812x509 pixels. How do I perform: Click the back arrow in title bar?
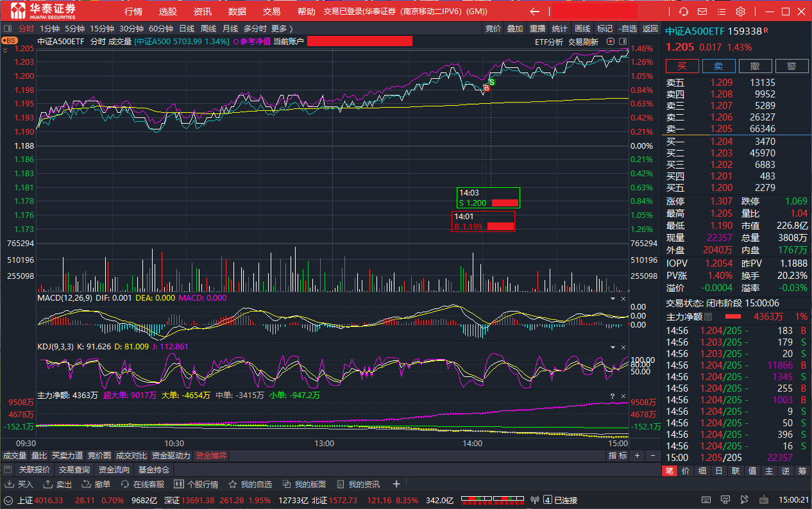pyautogui.click(x=534, y=12)
